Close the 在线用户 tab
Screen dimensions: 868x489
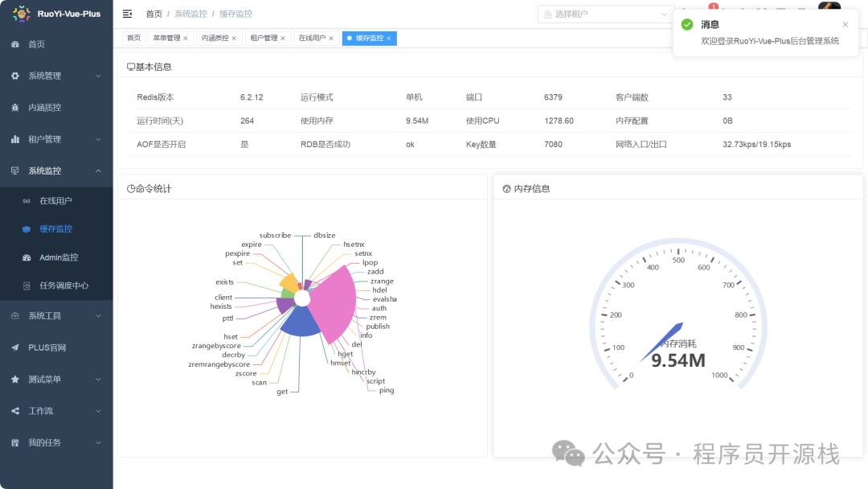click(x=331, y=39)
